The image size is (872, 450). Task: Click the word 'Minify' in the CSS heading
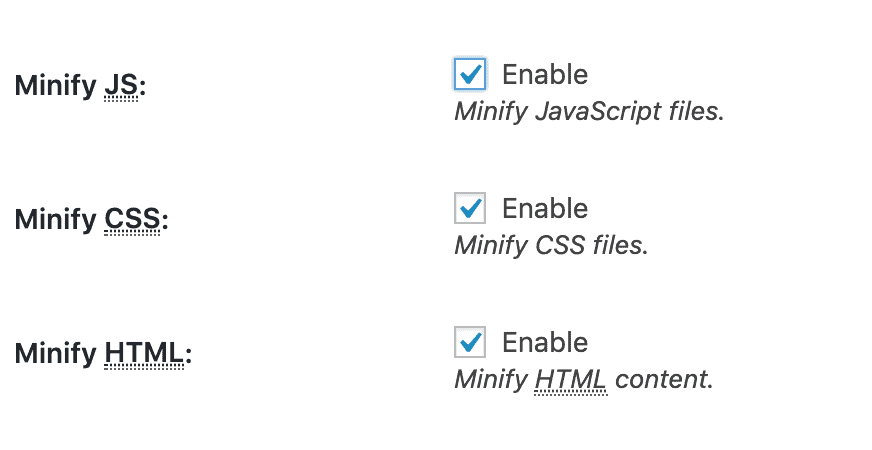point(56,221)
